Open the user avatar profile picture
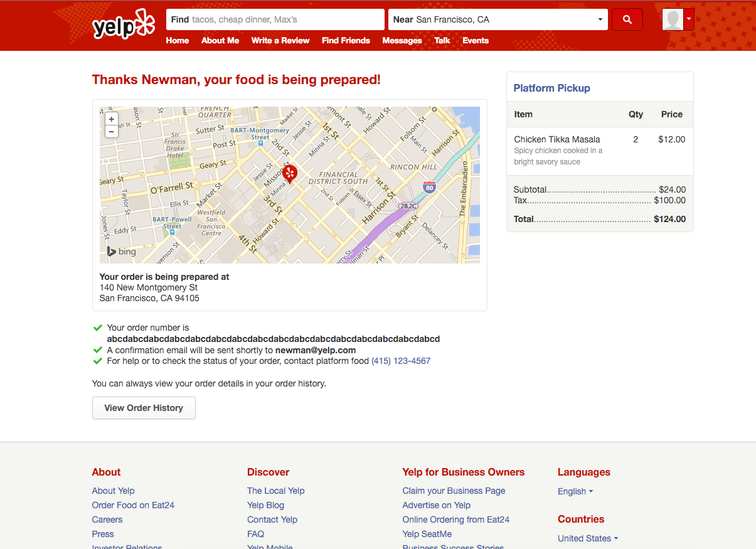This screenshot has width=756, height=549. [673, 19]
